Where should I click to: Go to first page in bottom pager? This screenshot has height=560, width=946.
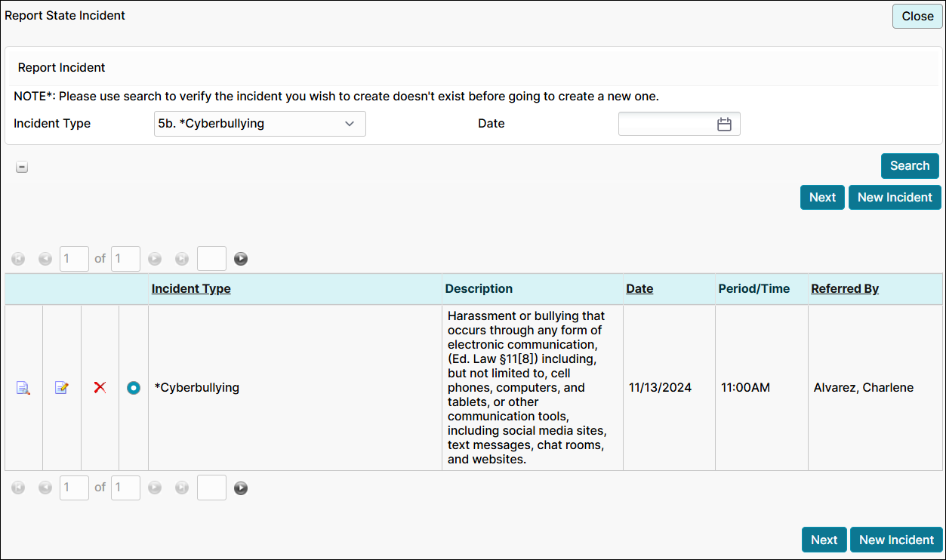pyautogui.click(x=19, y=488)
